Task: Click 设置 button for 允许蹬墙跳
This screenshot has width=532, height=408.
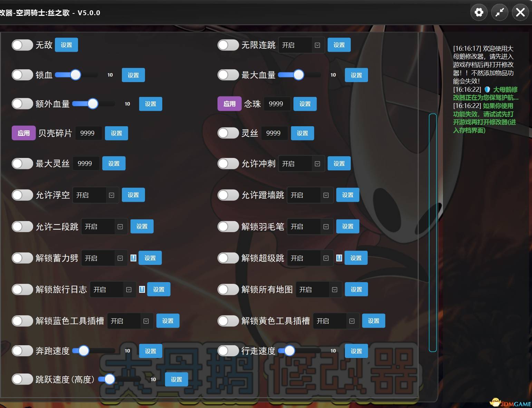Action: coord(348,195)
